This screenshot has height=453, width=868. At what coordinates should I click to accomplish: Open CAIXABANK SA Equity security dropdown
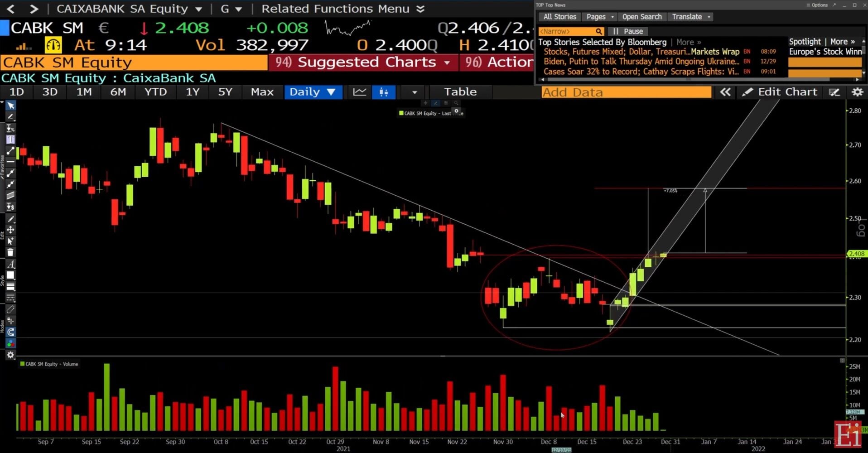click(x=129, y=9)
